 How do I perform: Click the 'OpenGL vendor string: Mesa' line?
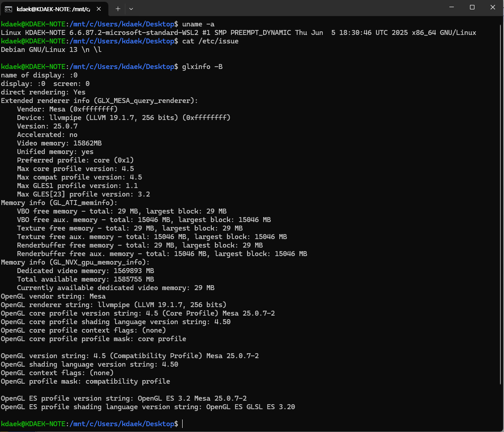click(x=53, y=296)
